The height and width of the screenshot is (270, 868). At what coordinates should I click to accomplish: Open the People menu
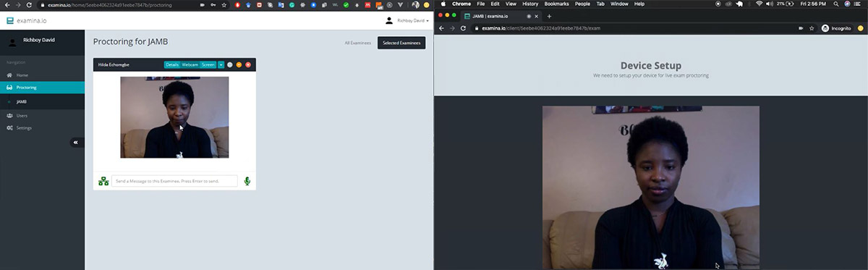(582, 4)
